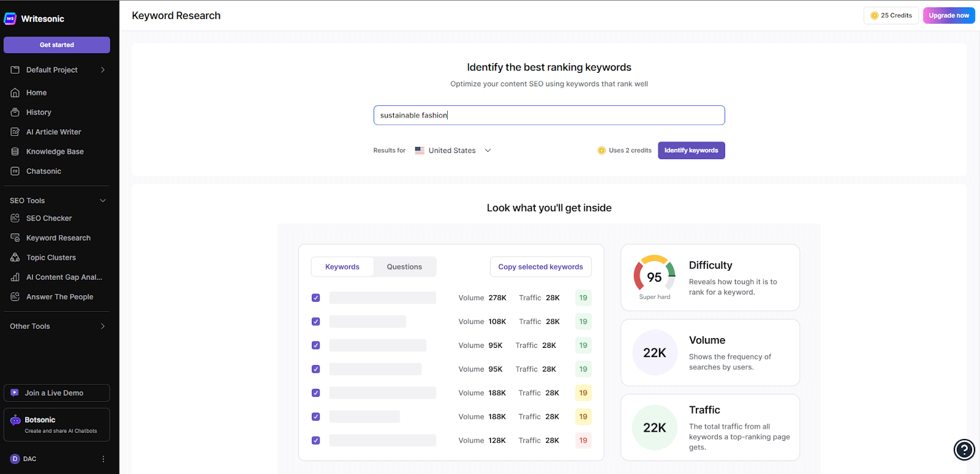
Task: Click the Answer The People icon
Action: (x=15, y=296)
